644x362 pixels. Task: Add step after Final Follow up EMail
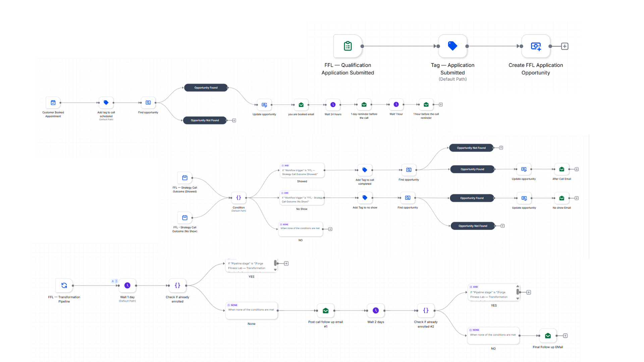point(566,336)
